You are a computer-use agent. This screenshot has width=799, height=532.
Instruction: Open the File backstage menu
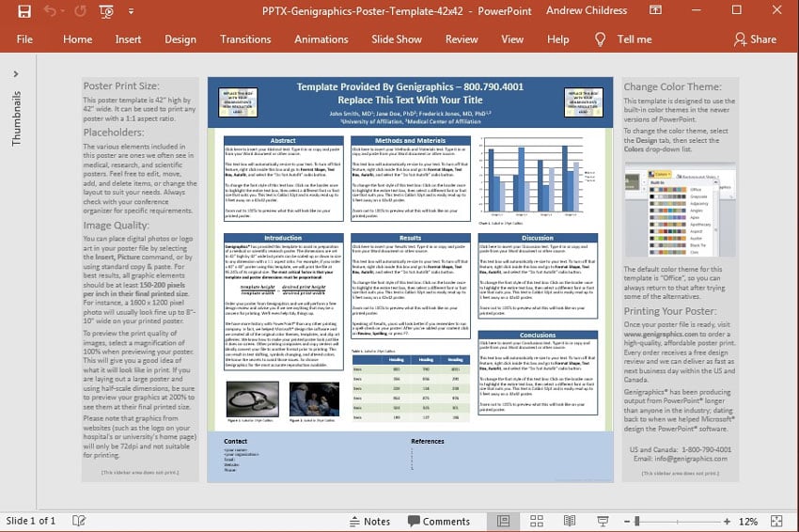[24, 39]
